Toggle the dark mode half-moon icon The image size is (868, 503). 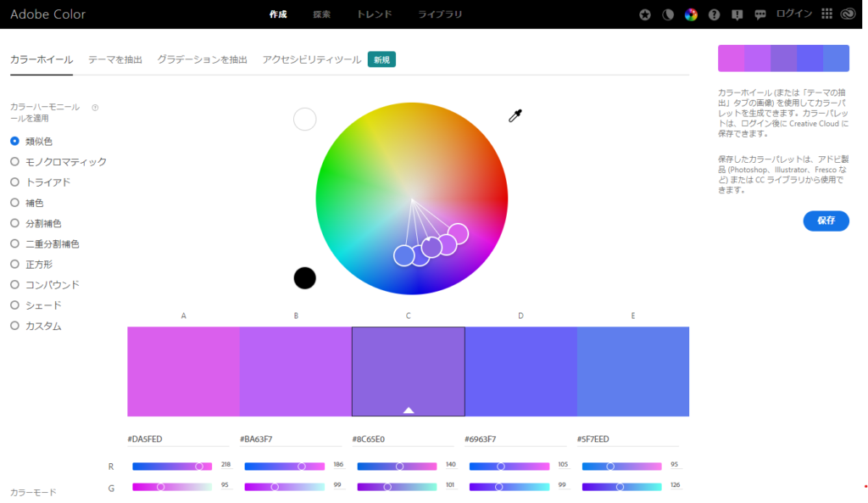[x=668, y=14]
